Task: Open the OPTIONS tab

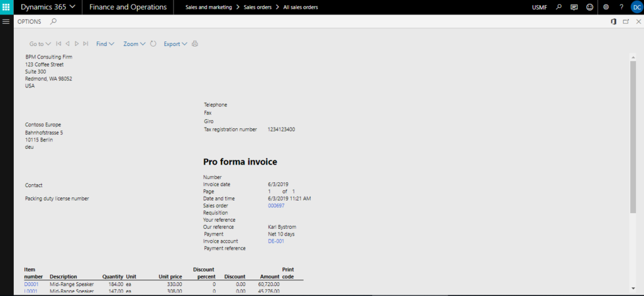Action: pos(29,22)
